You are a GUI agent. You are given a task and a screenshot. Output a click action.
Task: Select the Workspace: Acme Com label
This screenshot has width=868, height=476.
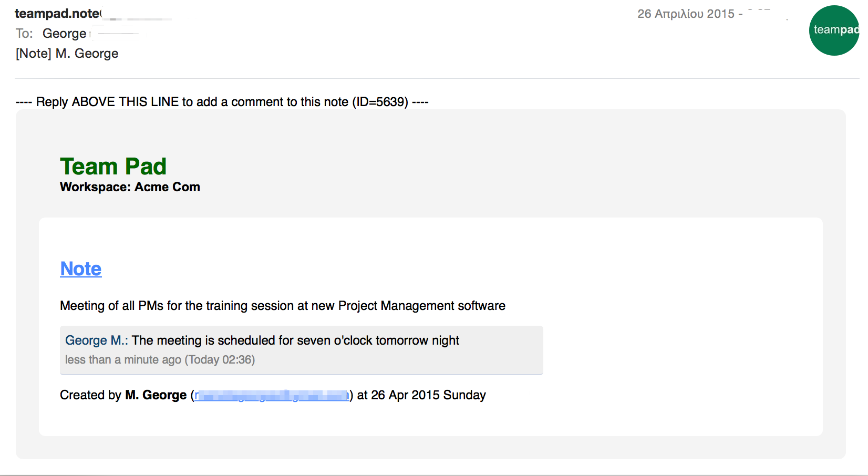pos(130,187)
